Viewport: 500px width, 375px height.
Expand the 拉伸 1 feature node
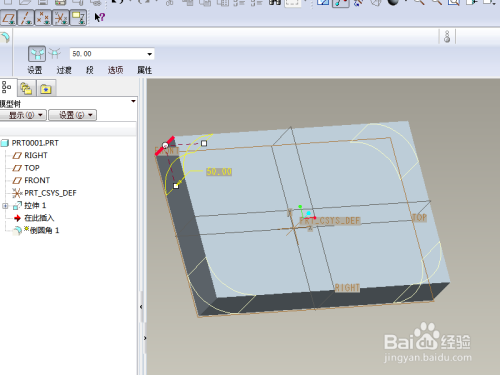5,206
